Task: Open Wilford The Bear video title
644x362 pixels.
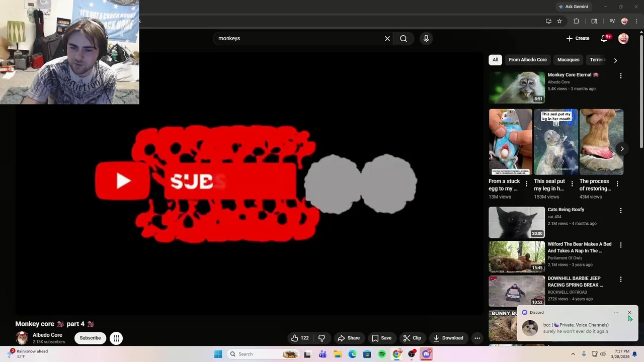Action: click(580, 247)
